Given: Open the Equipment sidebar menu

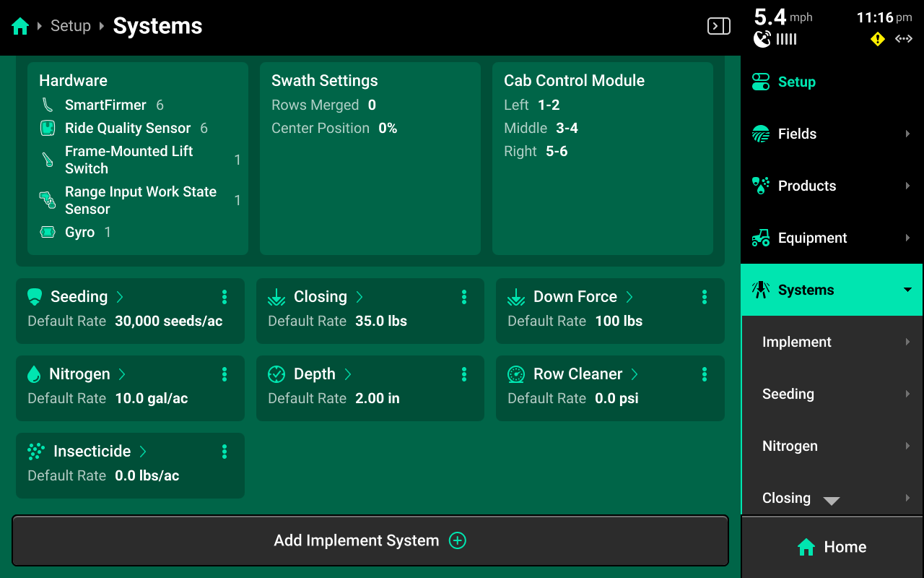Looking at the screenshot, I should coord(832,238).
